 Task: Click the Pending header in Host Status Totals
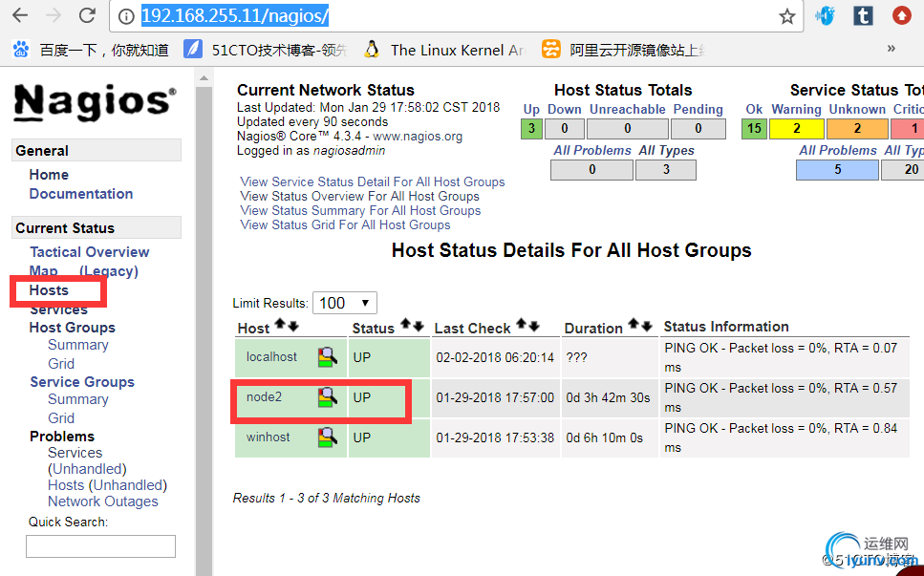(x=698, y=110)
